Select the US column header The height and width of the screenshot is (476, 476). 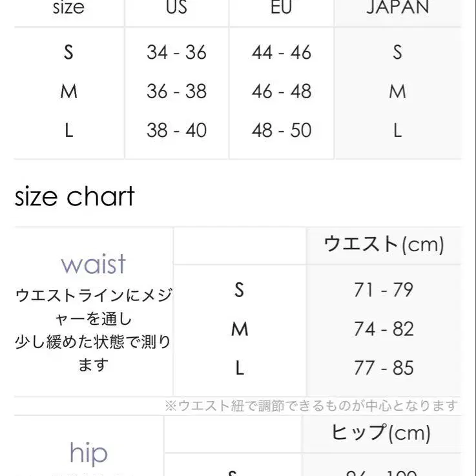[176, 8]
